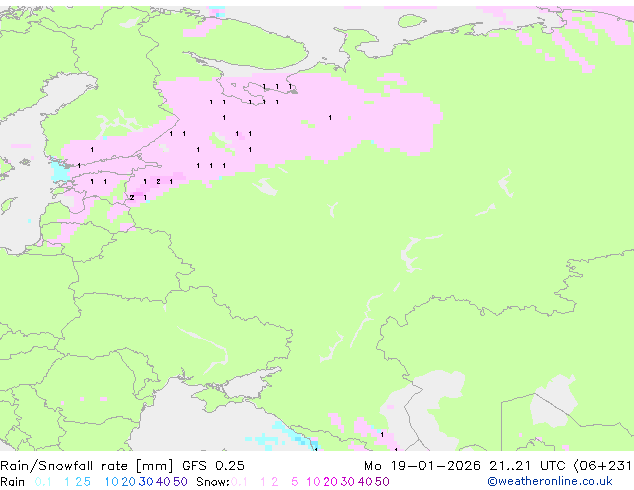
Task: Click the '(06+231' forecast offset text
Action: click(603, 466)
